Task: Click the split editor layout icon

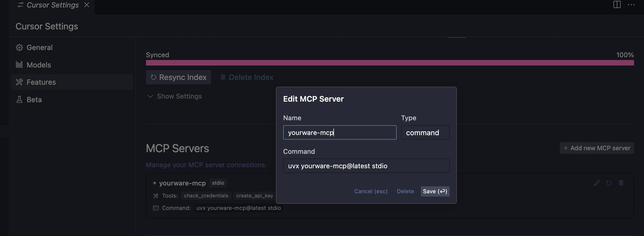Action: tap(617, 5)
